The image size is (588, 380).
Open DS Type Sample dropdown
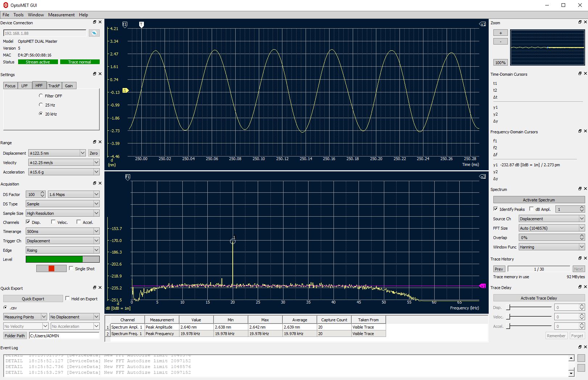[62, 204]
